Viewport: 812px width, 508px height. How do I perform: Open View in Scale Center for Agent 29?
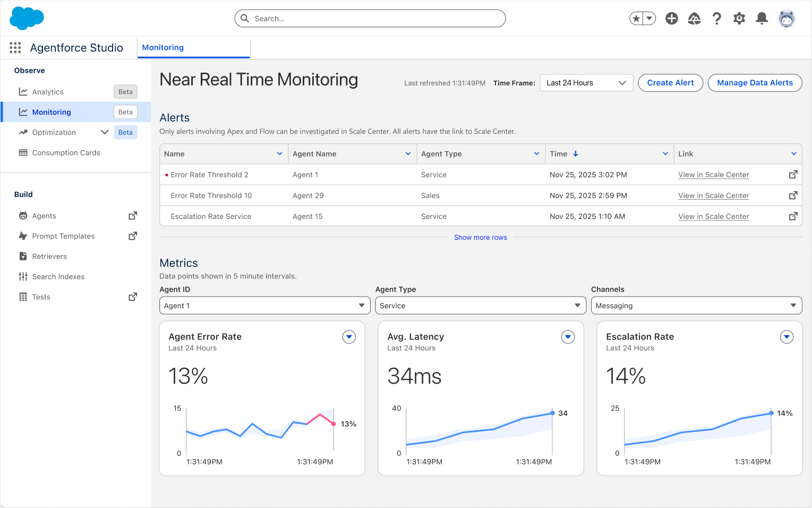click(x=713, y=195)
